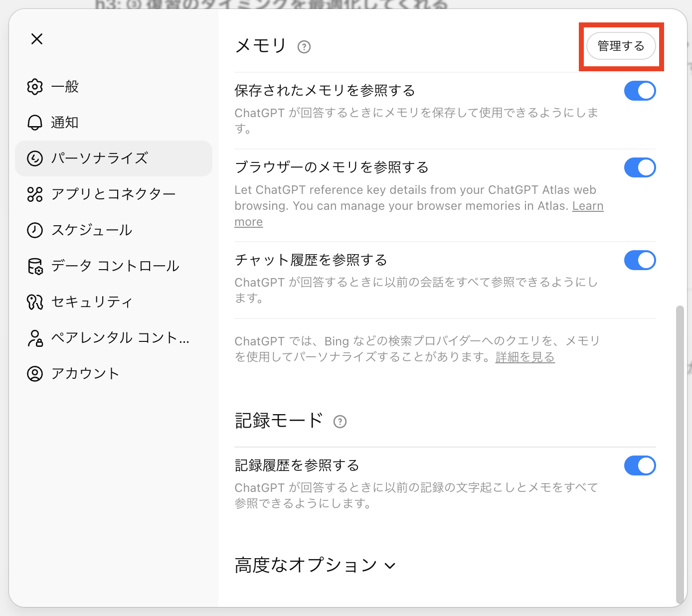
Task: Expand the 高度なオプション section
Action: [315, 565]
